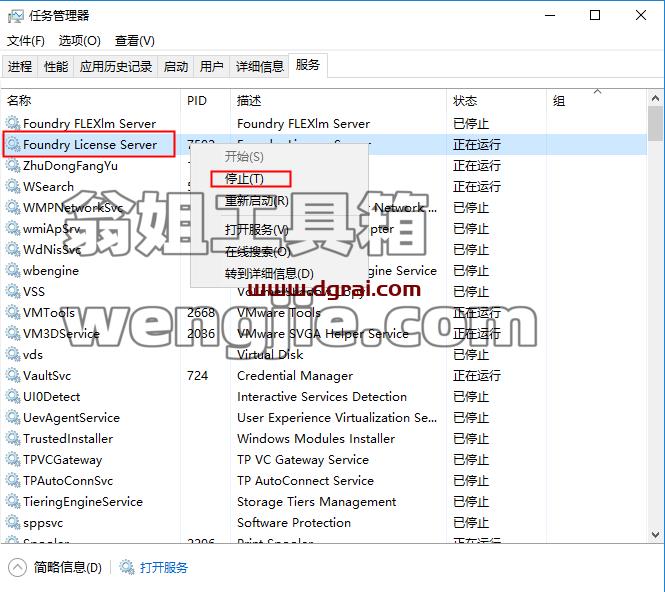Collapse to fewer details with 简略信息 chevron
665x592 pixels.
click(17, 567)
